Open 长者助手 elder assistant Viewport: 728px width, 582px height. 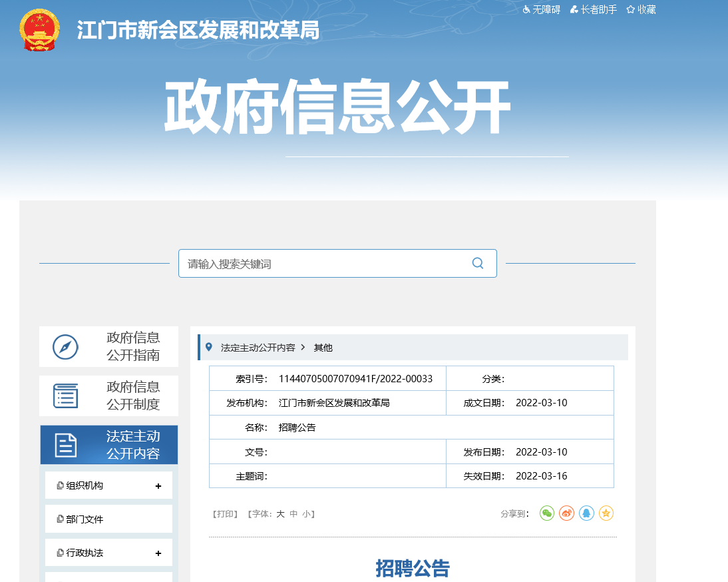click(x=594, y=9)
